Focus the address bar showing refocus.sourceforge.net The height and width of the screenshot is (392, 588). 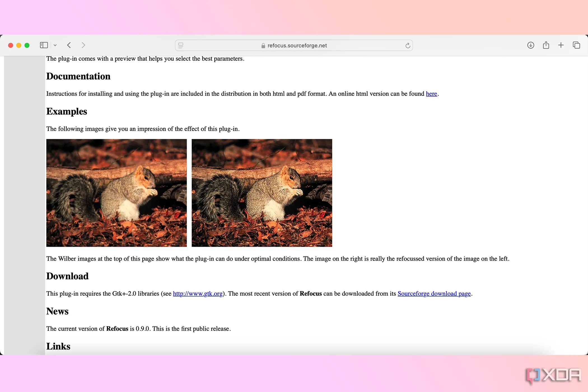(294, 45)
